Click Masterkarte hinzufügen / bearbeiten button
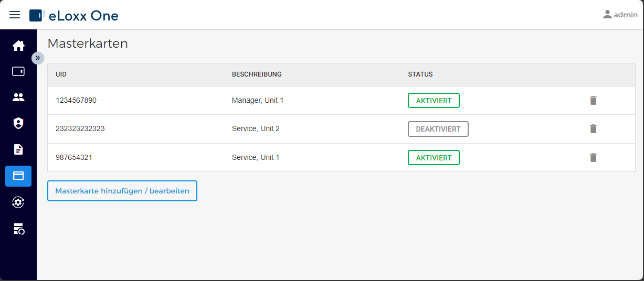 point(122,191)
